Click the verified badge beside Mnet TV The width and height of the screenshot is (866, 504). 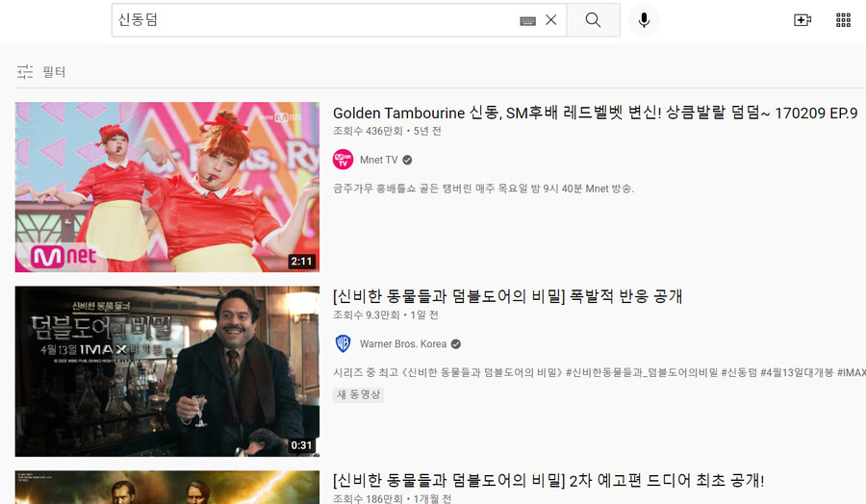(x=407, y=160)
